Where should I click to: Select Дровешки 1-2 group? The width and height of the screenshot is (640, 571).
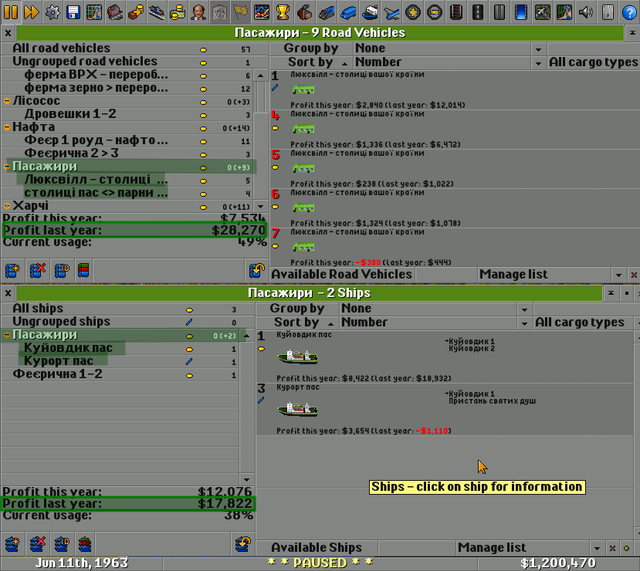127,114
